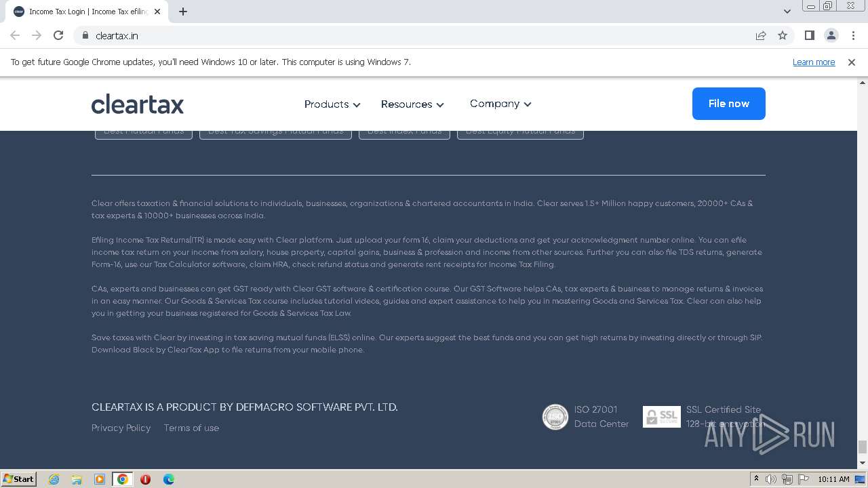Click the ISO 27001 certification badge

pos(555,417)
